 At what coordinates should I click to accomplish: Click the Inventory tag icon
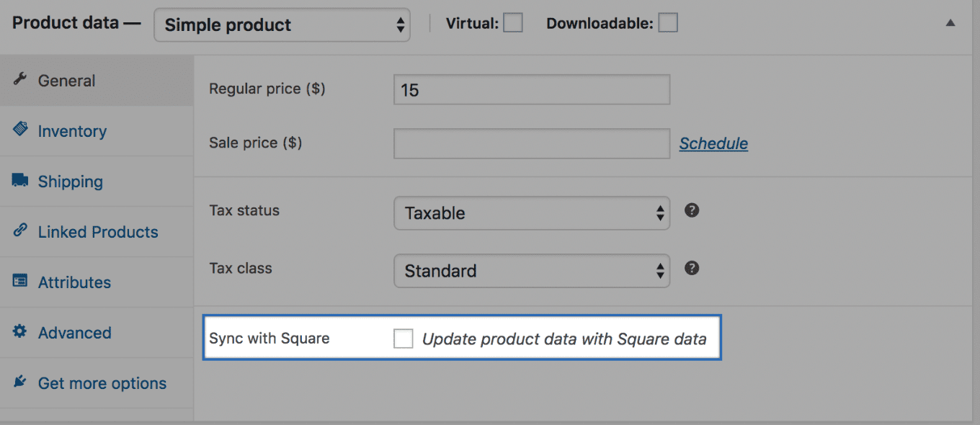click(20, 130)
